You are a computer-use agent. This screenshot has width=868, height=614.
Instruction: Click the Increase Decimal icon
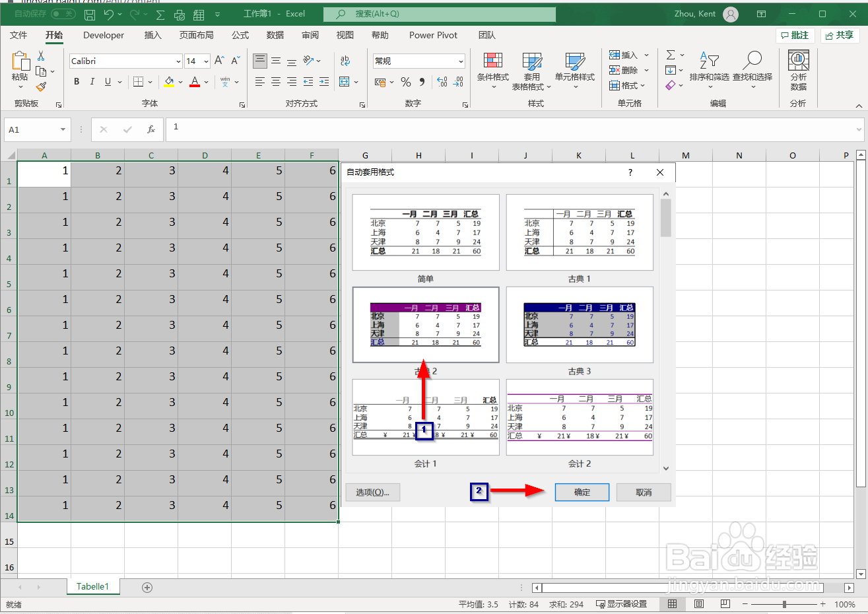442,82
